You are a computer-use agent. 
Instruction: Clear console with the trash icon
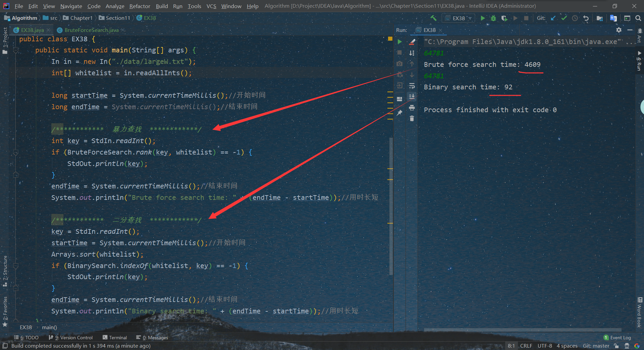(412, 118)
